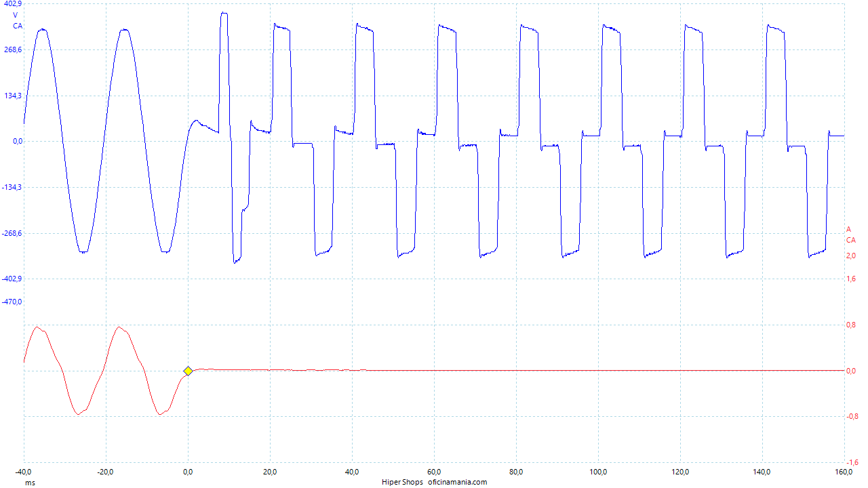Viewport: 868px width, 488px height.
Task: Click the ms time unit label
Action: 30,483
